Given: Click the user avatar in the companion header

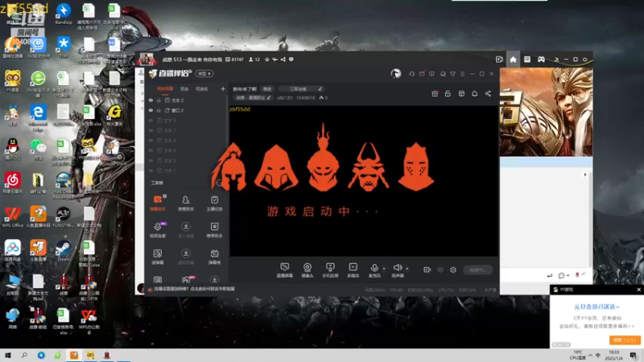Looking at the screenshot, I should coord(395,73).
